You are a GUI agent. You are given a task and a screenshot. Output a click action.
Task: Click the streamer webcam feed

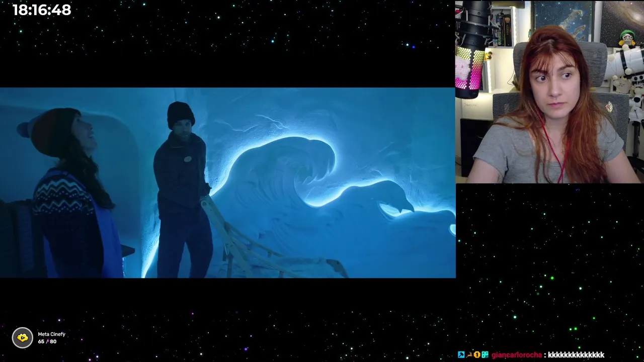click(x=549, y=92)
